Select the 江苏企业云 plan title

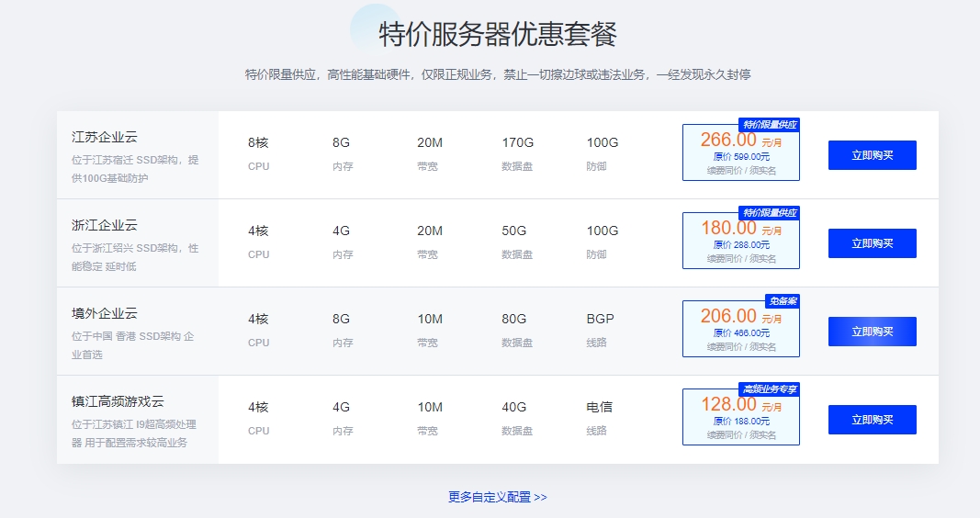click(x=105, y=137)
